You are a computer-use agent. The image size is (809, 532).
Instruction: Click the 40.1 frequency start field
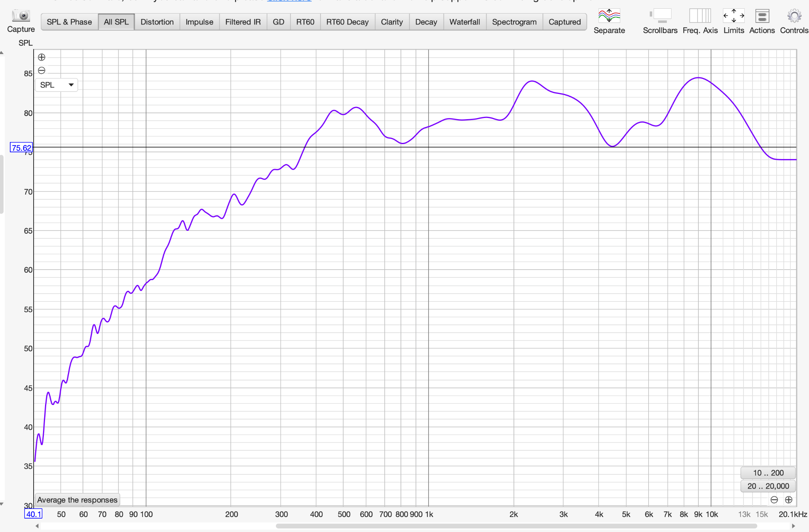(34, 514)
